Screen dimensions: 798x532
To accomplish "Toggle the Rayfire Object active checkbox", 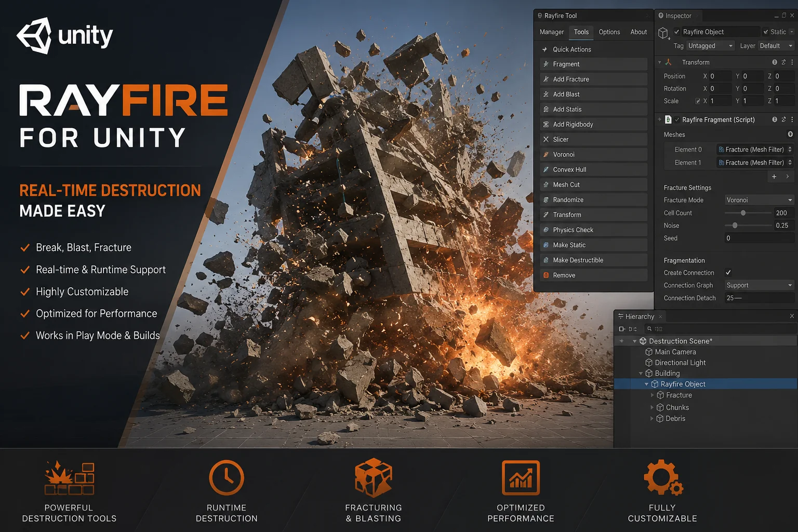I will (676, 32).
